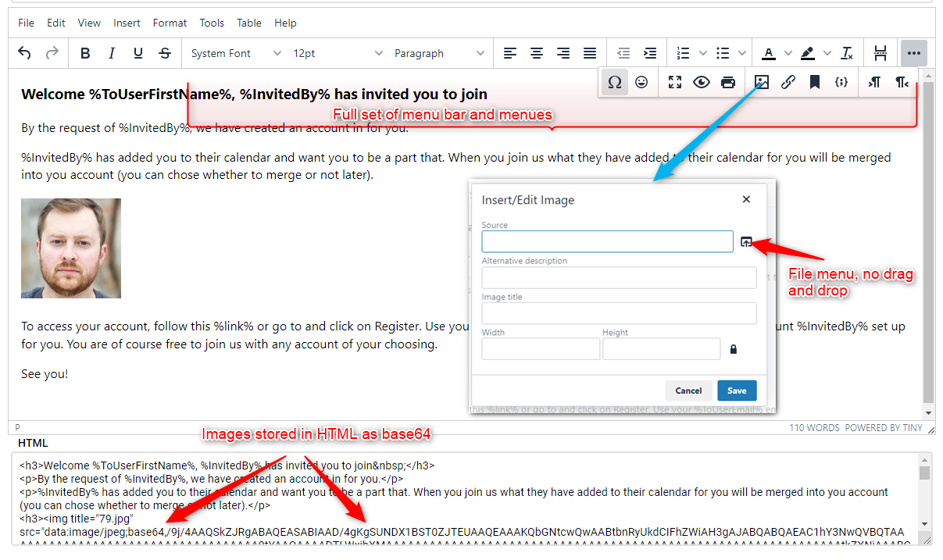Viewport: 943px width, 560px height.
Task: Open the Format menu
Action: [170, 23]
